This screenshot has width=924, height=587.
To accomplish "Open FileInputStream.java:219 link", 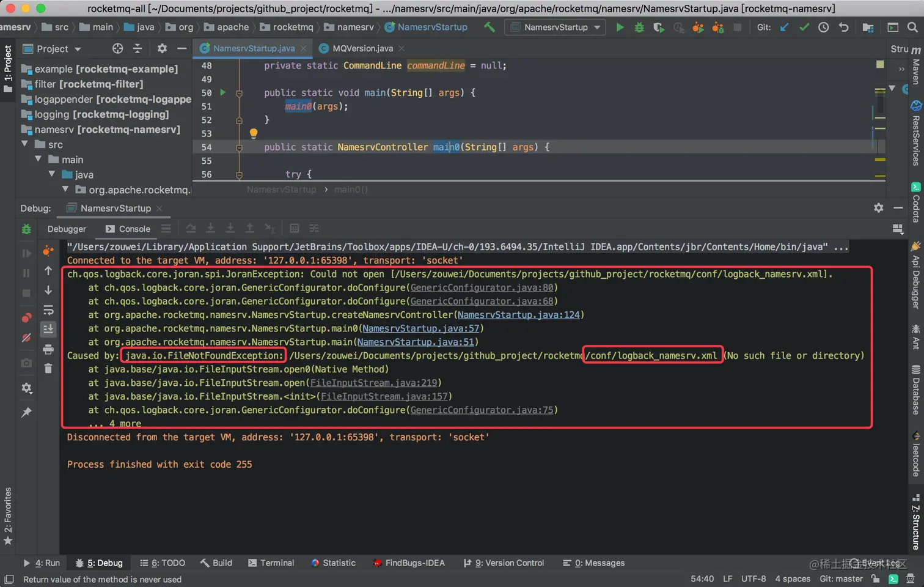I will click(373, 383).
